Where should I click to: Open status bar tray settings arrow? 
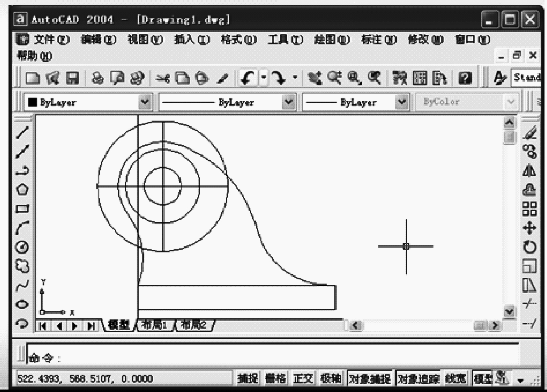pyautogui.click(x=520, y=380)
